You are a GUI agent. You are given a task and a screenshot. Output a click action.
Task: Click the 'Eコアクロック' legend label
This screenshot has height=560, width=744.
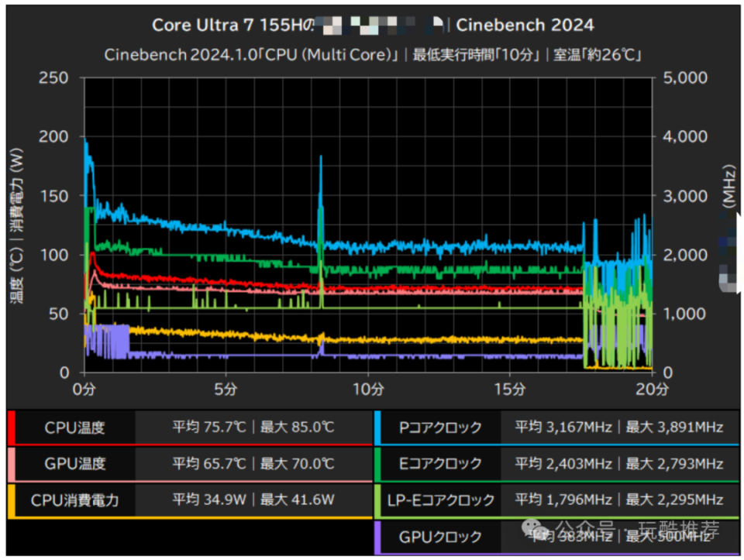[x=440, y=464]
